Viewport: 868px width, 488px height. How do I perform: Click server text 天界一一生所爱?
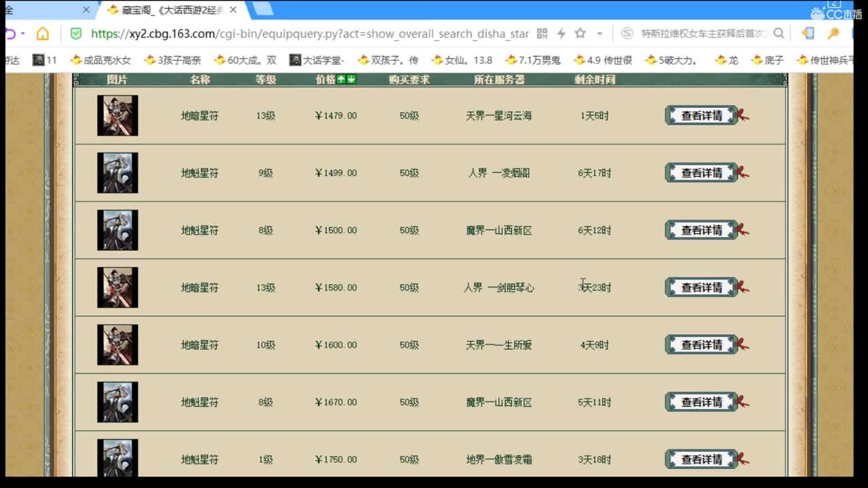[x=499, y=345]
